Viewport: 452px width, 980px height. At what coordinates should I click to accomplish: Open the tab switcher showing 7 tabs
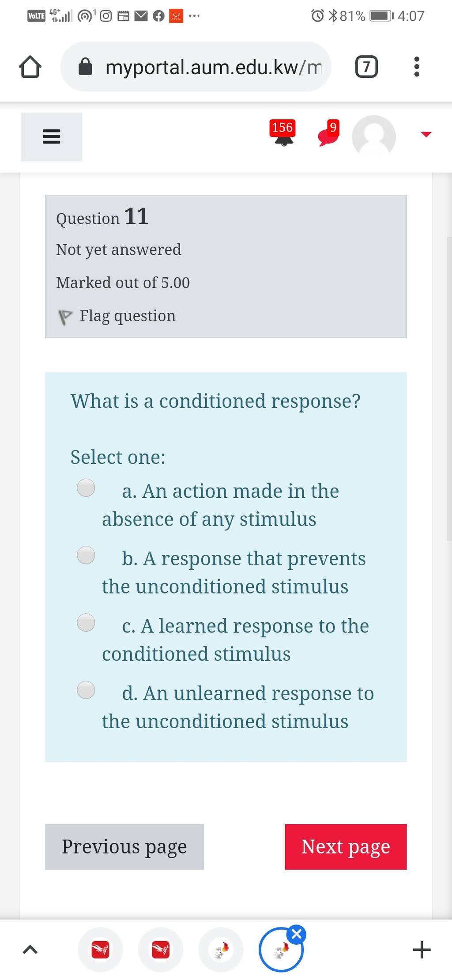click(366, 67)
